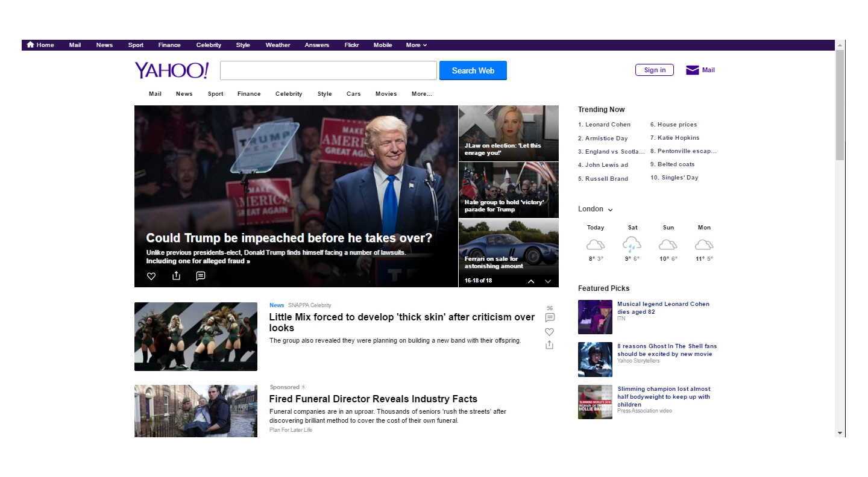Viewport: 868px width, 477px height.
Task: Click inside the web search box
Action: point(328,70)
